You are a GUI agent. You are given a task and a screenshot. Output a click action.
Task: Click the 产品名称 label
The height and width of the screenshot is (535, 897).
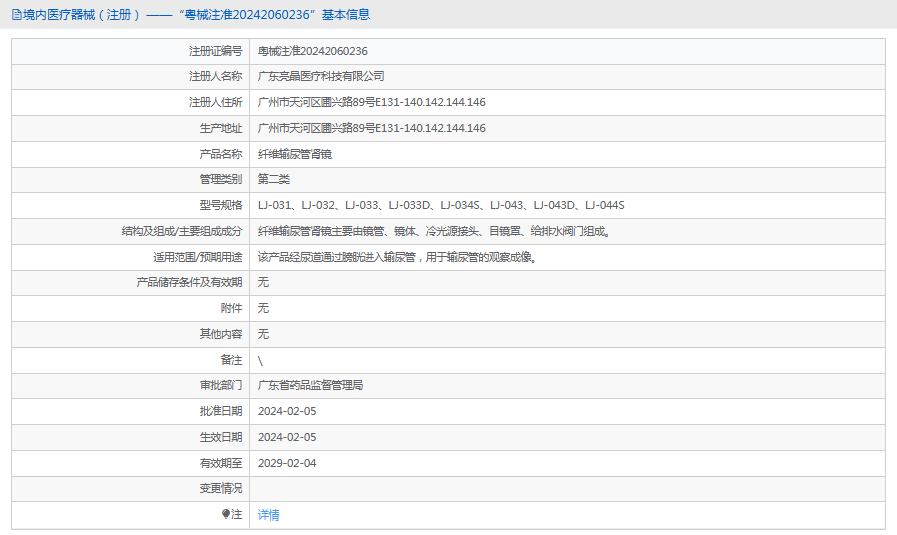(x=221, y=154)
